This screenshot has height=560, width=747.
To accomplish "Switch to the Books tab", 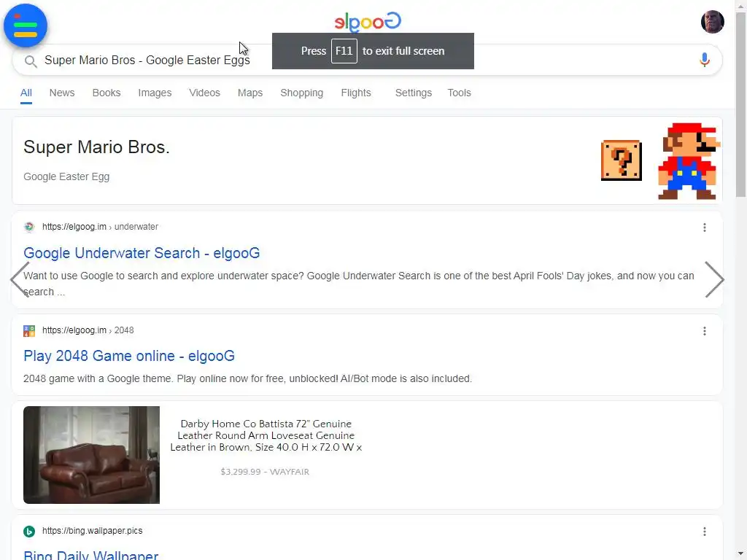I will coord(107,93).
